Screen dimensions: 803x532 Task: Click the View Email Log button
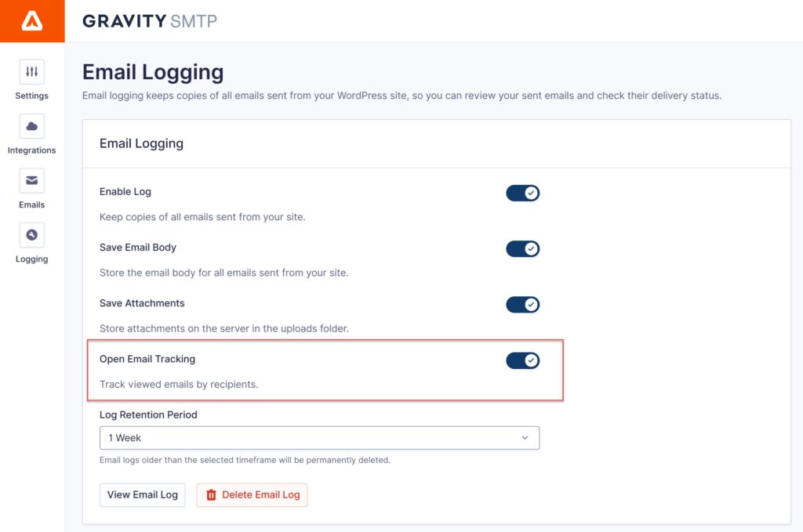pyautogui.click(x=142, y=494)
